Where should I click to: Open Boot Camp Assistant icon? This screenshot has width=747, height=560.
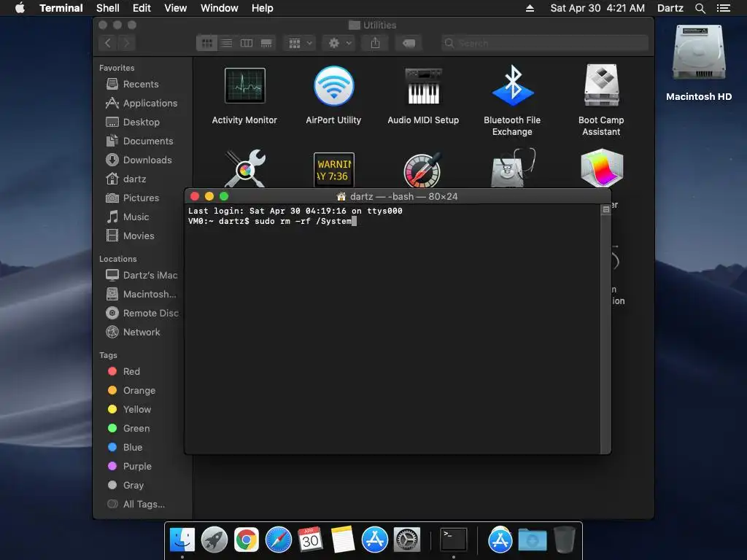click(601, 85)
